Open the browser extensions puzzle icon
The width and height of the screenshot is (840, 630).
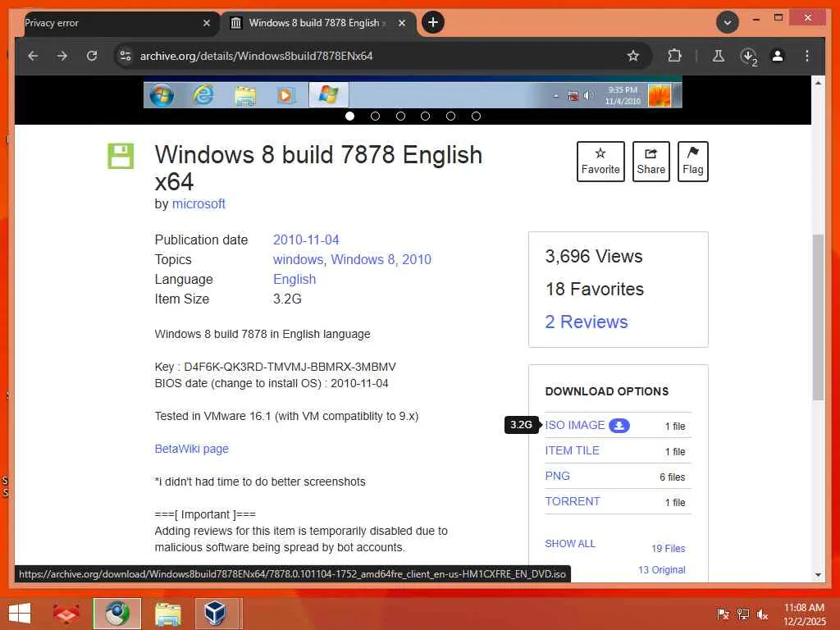point(674,56)
